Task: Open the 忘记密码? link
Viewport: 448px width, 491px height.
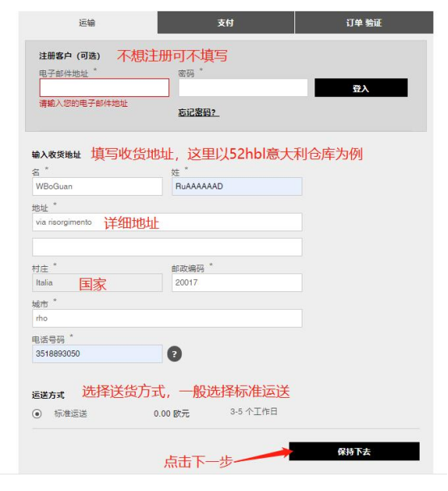Action: 198,112
